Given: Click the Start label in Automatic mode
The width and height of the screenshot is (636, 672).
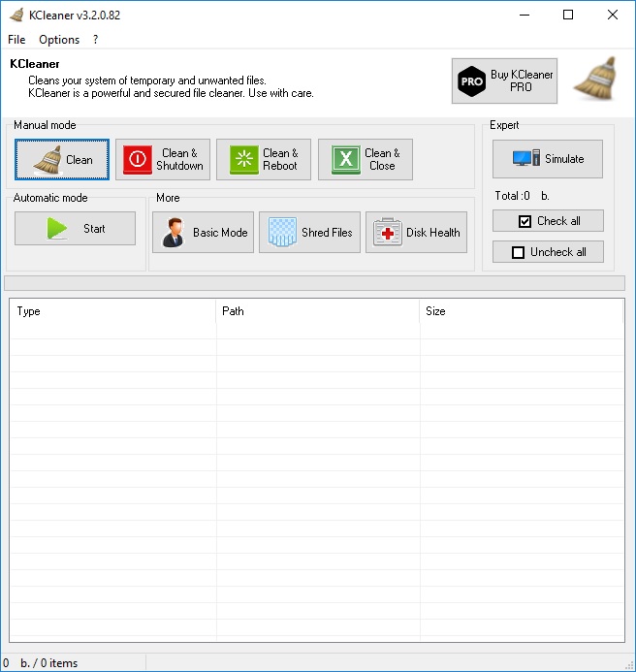Looking at the screenshot, I should coord(94,229).
